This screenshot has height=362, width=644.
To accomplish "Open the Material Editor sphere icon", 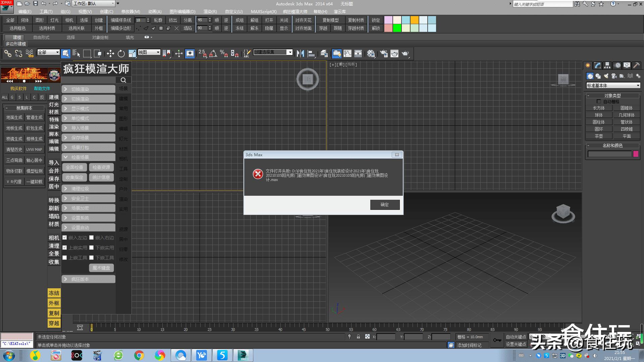I will tap(371, 54).
